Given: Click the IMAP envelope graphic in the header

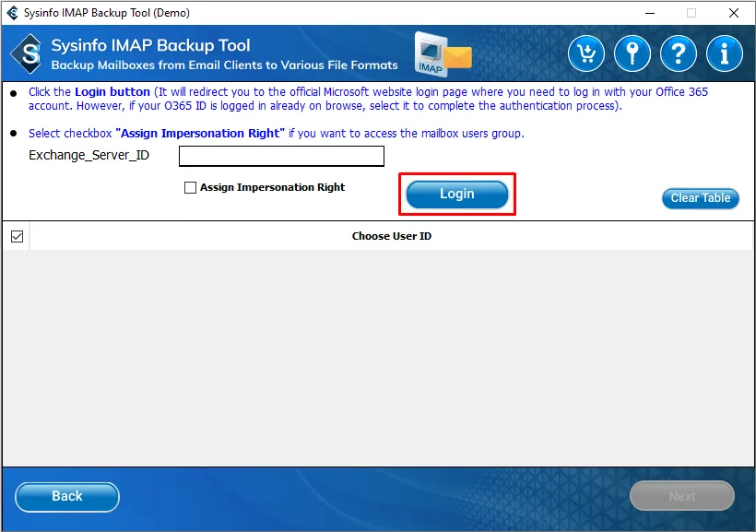Looking at the screenshot, I should 443,54.
